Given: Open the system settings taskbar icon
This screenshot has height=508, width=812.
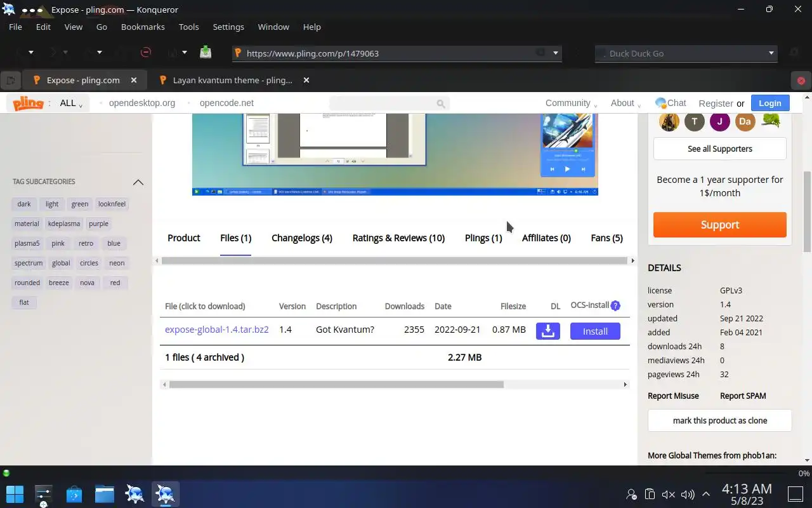Looking at the screenshot, I should [44, 495].
